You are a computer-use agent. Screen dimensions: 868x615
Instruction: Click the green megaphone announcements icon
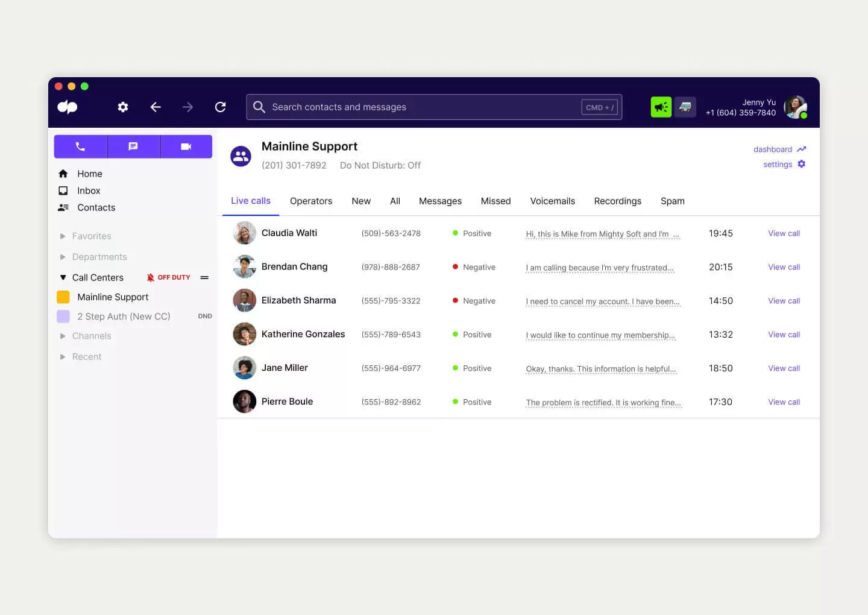click(x=661, y=107)
